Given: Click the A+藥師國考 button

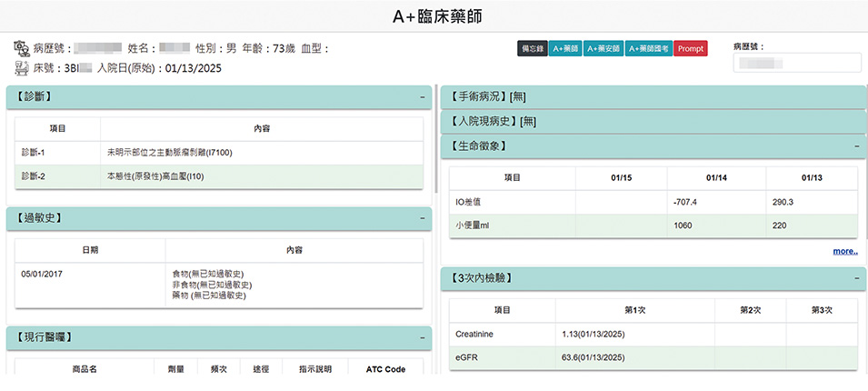Looking at the screenshot, I should (x=649, y=48).
